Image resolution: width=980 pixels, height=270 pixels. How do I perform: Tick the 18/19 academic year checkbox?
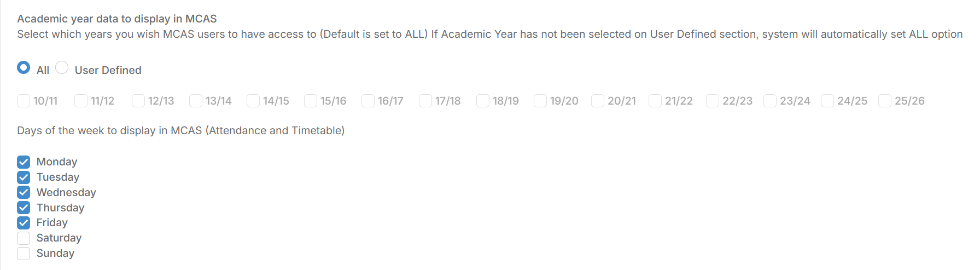(x=483, y=101)
